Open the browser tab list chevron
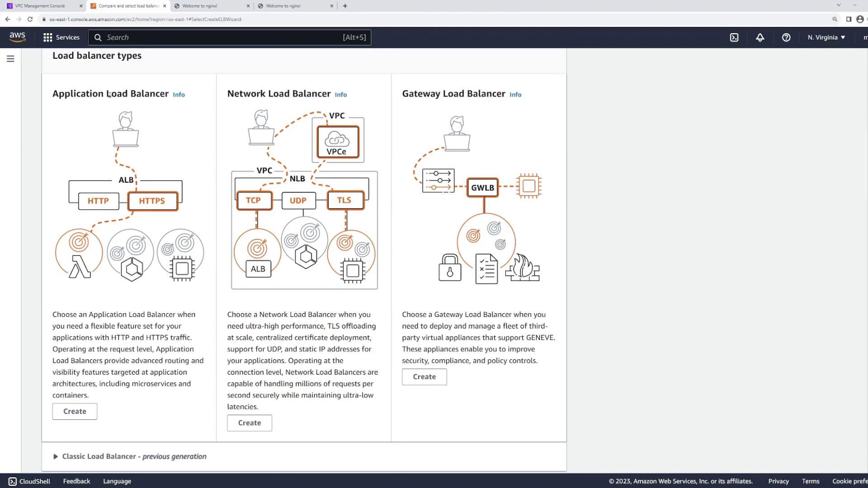Screen dimensions: 868x488 tap(839, 5)
